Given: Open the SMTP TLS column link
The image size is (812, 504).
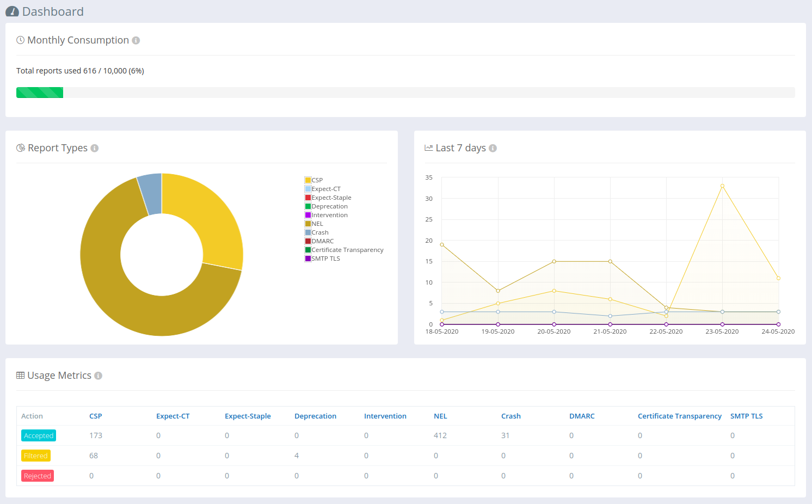Looking at the screenshot, I should pyautogui.click(x=747, y=416).
